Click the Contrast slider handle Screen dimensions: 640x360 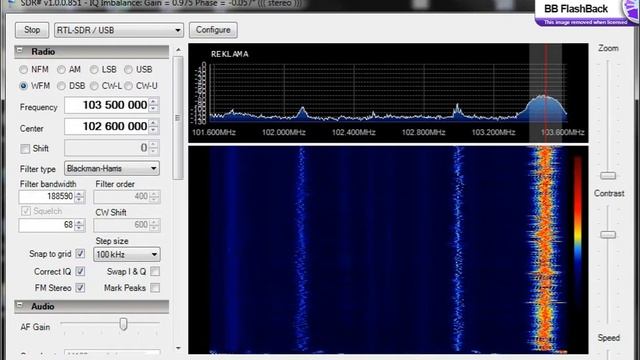point(608,235)
